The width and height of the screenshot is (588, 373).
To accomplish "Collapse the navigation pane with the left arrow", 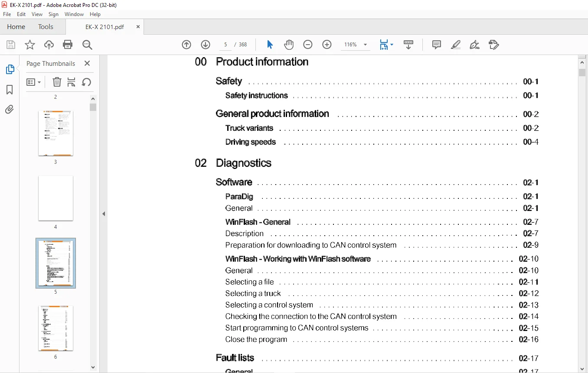I will point(104,214).
